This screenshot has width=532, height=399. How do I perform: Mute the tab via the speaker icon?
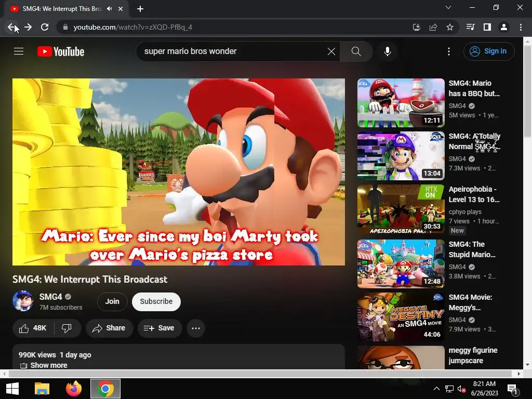(109, 9)
